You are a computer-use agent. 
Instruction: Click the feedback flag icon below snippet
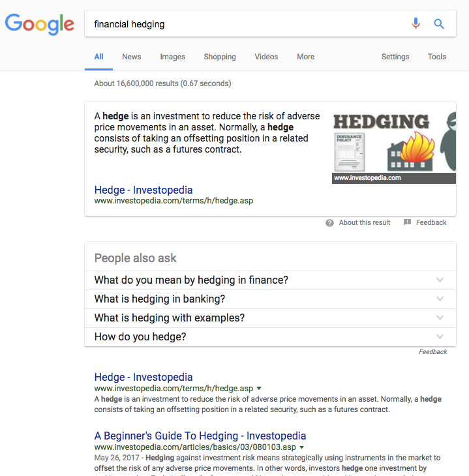(407, 222)
